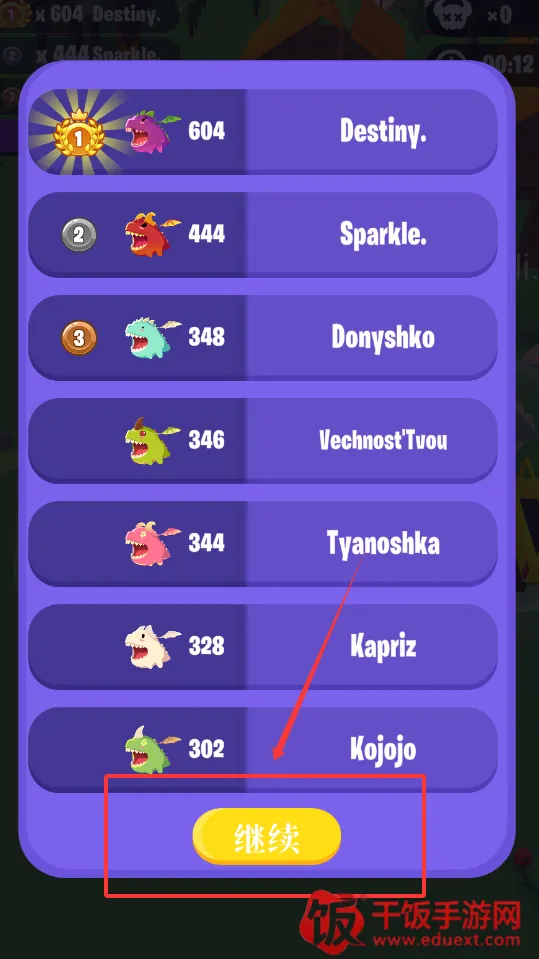
Task: Select the Vechnost'Tvou player name
Action: pos(383,440)
